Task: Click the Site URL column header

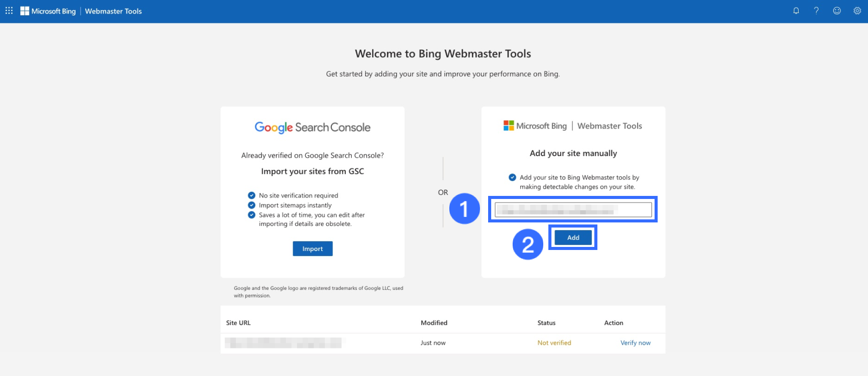Action: [x=238, y=323]
